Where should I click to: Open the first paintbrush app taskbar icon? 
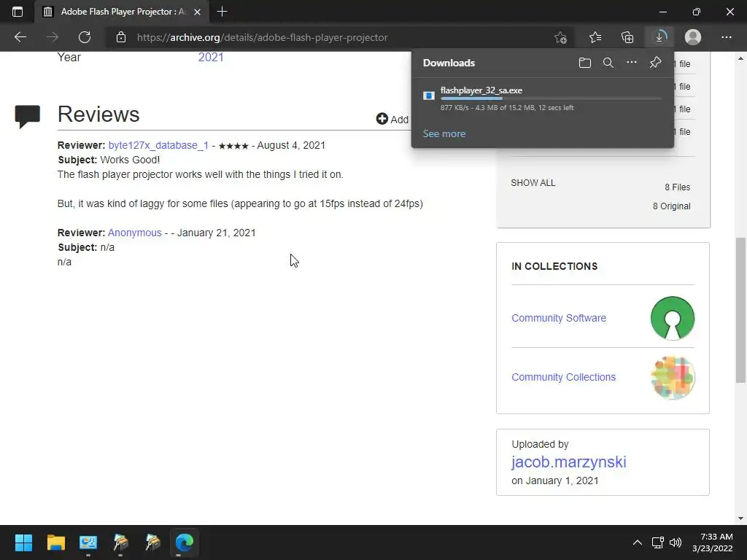[120, 542]
